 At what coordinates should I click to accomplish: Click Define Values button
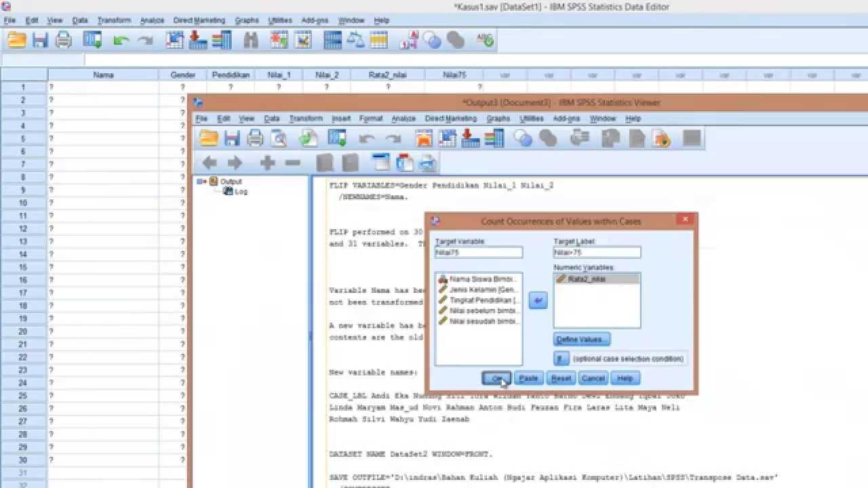(x=582, y=339)
